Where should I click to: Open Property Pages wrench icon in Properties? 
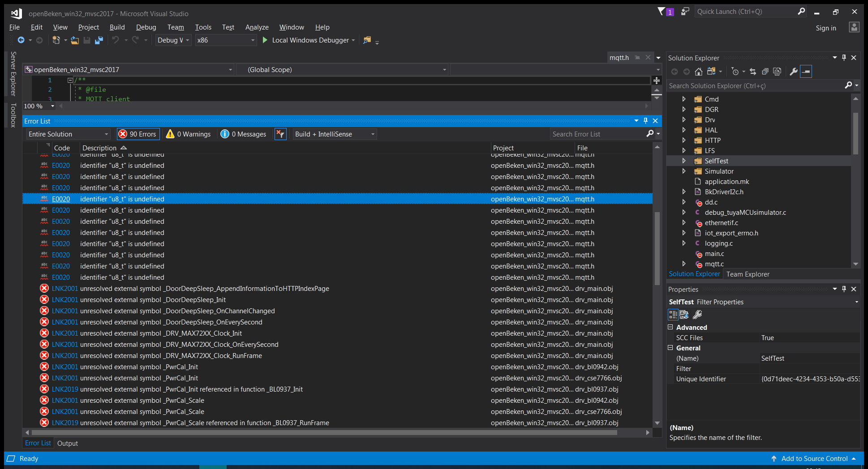[697, 315]
